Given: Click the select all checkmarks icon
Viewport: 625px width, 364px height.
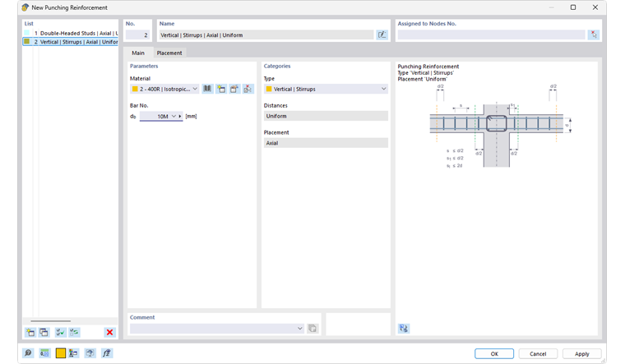Looking at the screenshot, I should tap(61, 332).
